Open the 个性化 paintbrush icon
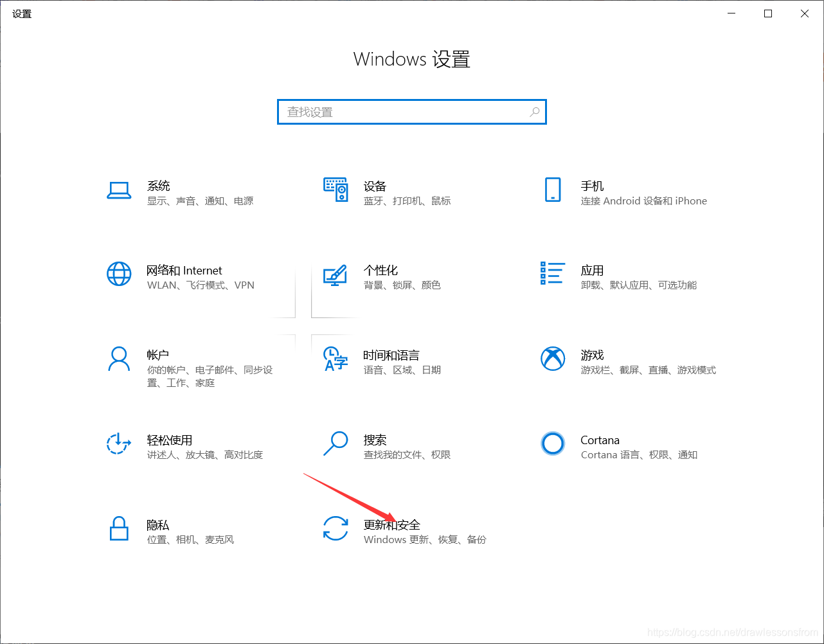This screenshot has width=824, height=644. point(335,275)
